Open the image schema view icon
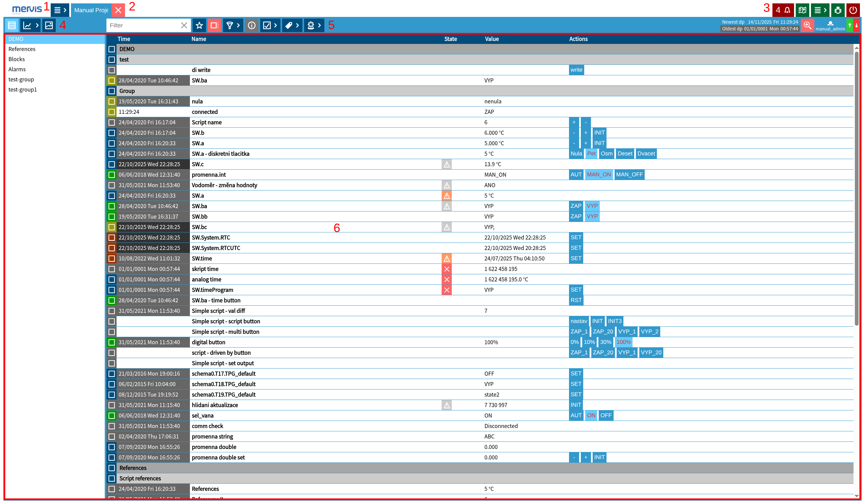Viewport: 865px width, 504px height. point(49,25)
